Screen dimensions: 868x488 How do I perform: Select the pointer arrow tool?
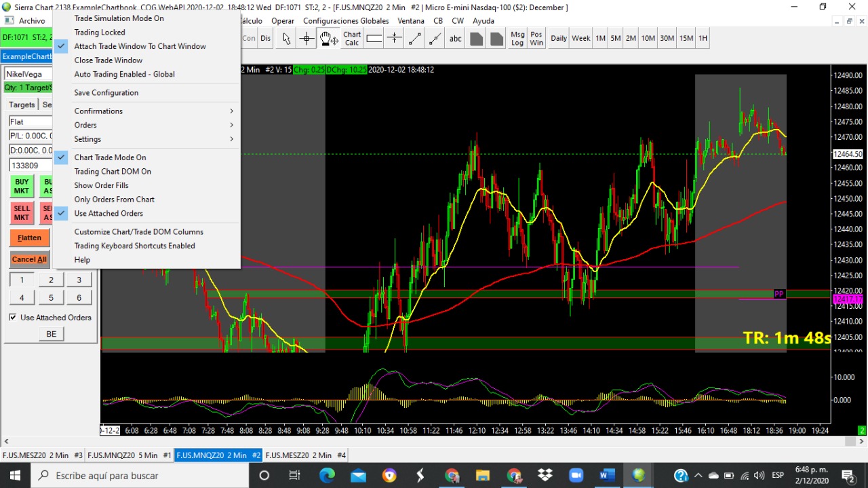286,39
